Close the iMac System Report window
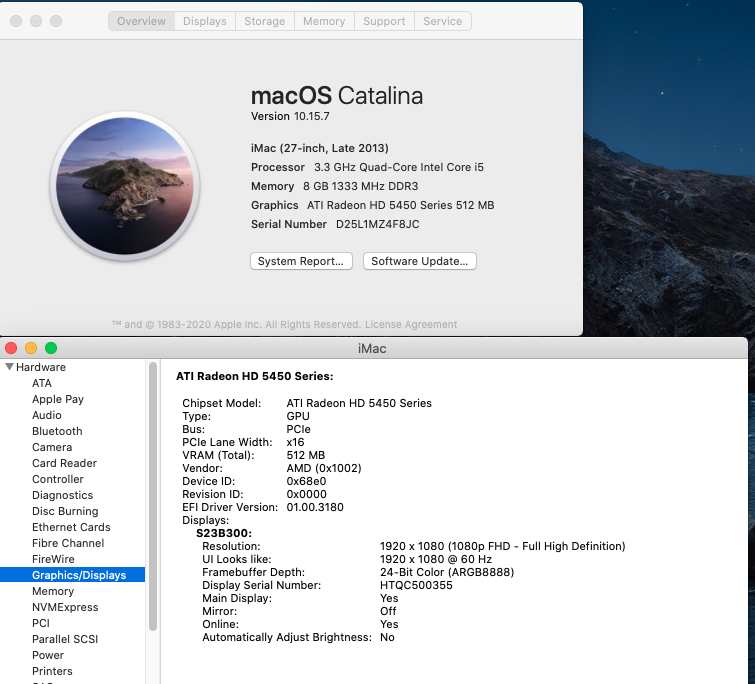Image resolution: width=755 pixels, height=684 pixels. click(11, 348)
